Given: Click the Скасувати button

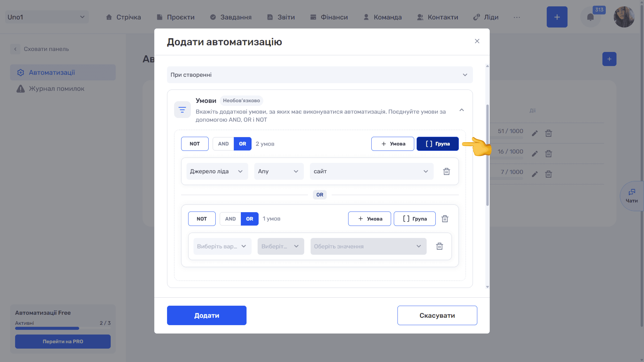Looking at the screenshot, I should 437,315.
